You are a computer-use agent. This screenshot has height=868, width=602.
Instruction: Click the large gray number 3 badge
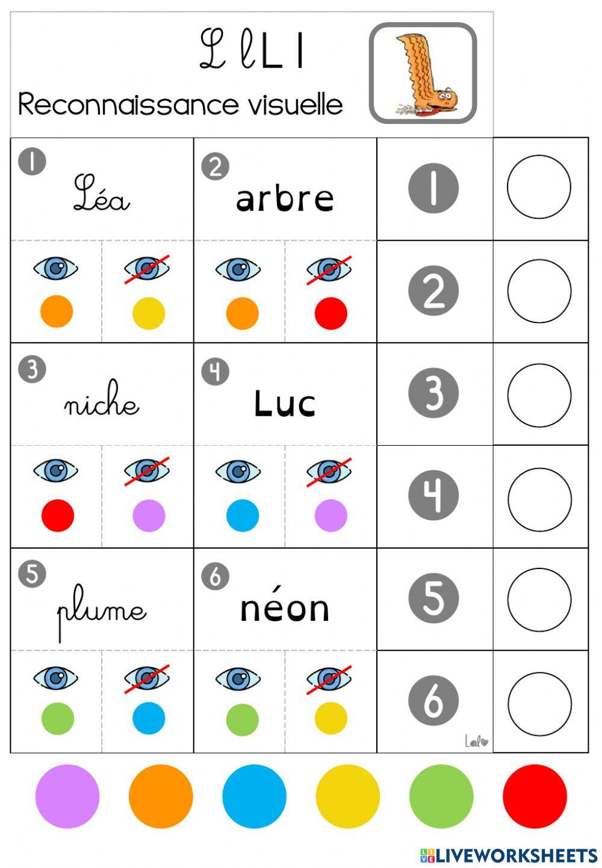point(433,393)
